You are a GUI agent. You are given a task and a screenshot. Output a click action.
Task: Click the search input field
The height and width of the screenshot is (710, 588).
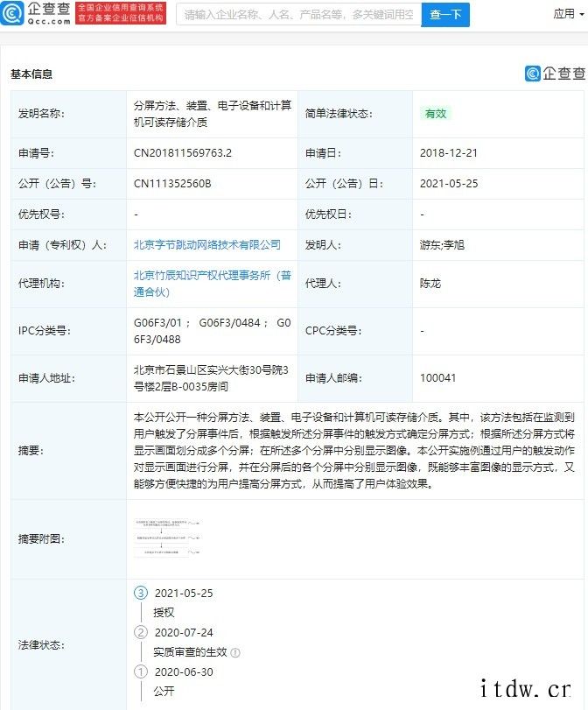(x=298, y=15)
